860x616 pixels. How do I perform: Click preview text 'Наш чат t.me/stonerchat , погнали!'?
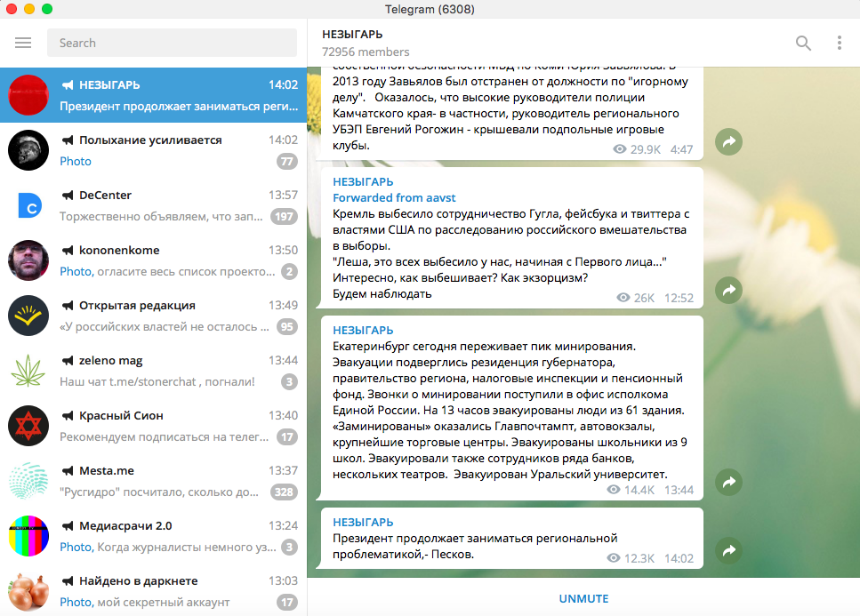tap(157, 382)
